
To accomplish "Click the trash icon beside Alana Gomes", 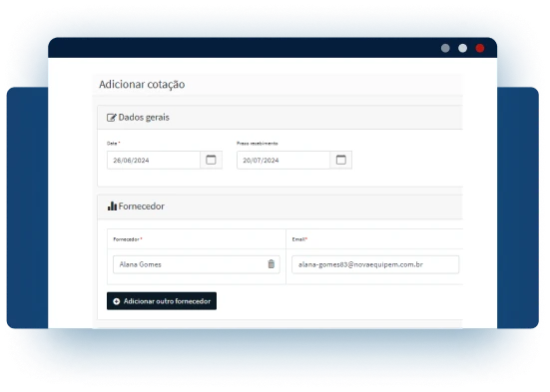I will 272,264.
